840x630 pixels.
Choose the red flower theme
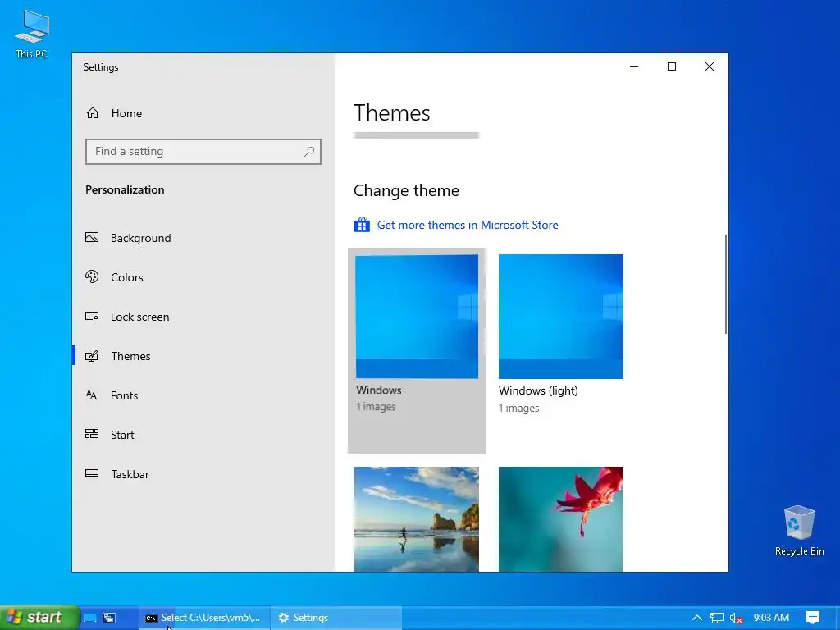pos(561,519)
